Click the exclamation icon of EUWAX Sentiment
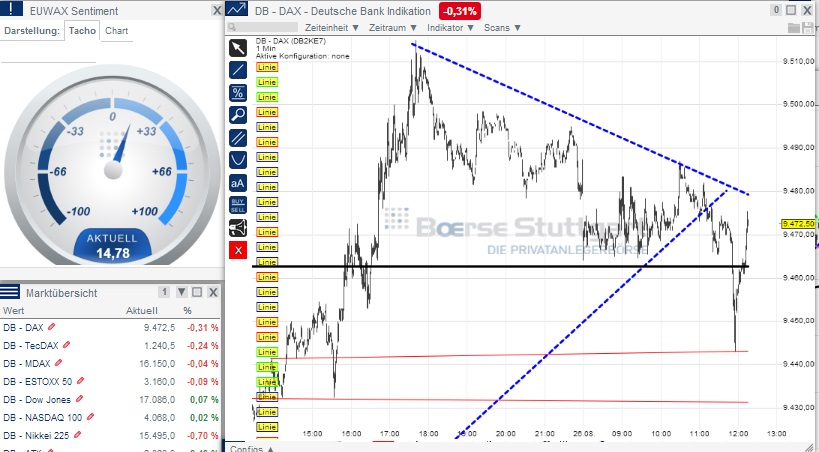The height and width of the screenshot is (452, 819). 11,8
